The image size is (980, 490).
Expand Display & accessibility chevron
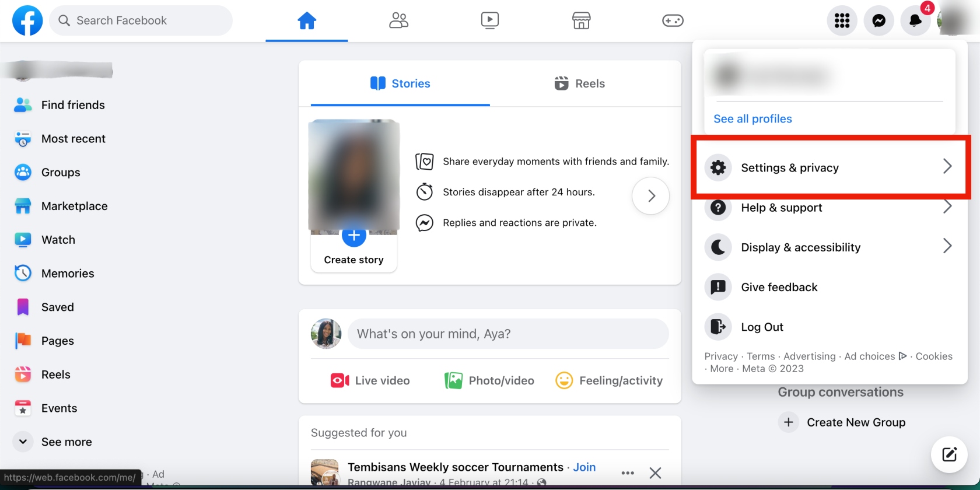[947, 246]
